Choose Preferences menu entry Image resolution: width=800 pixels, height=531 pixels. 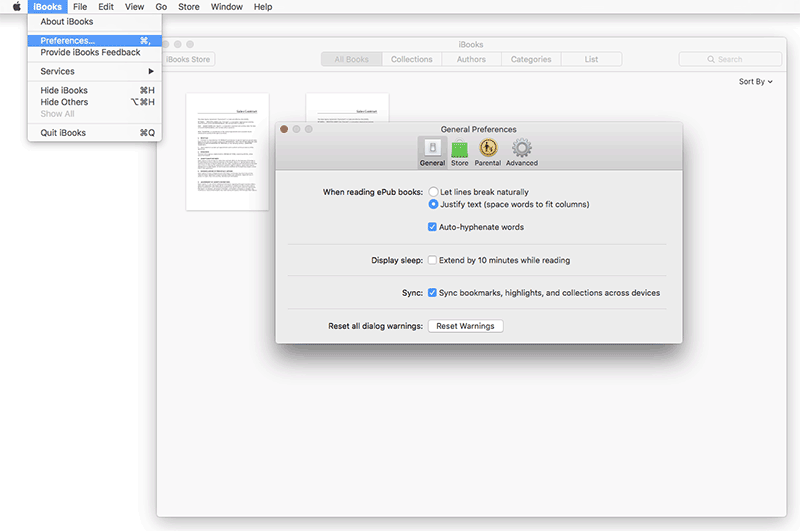coord(95,40)
